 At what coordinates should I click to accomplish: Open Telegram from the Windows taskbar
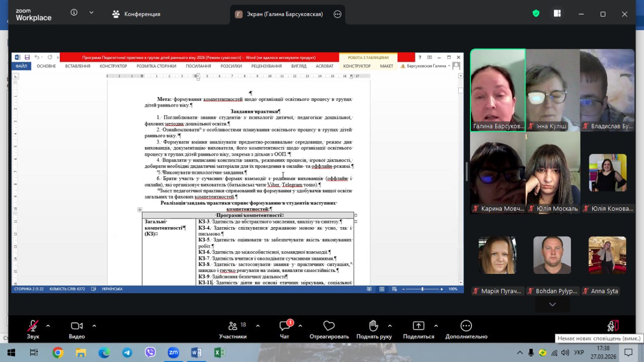[x=127, y=352]
